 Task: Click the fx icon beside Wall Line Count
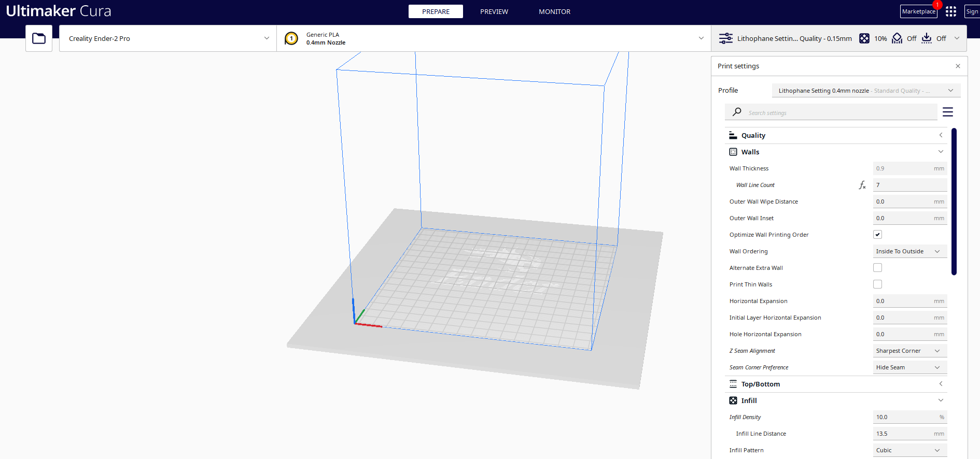click(862, 185)
